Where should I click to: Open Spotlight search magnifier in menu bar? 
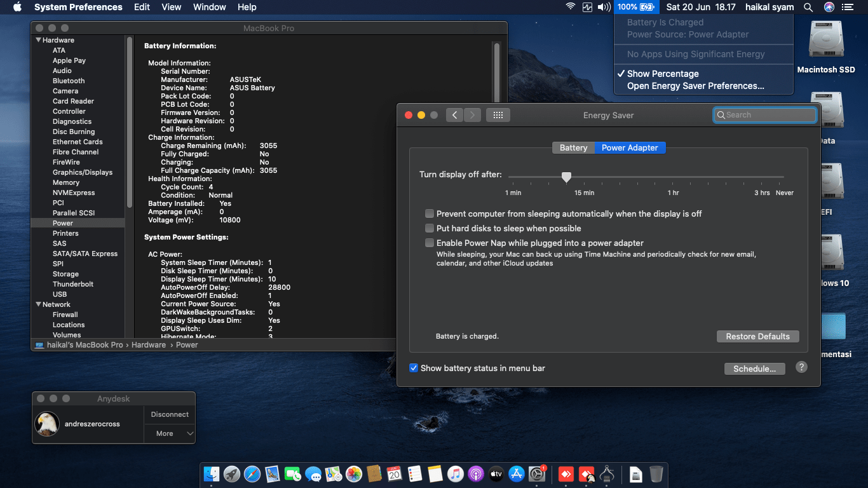pyautogui.click(x=808, y=7)
